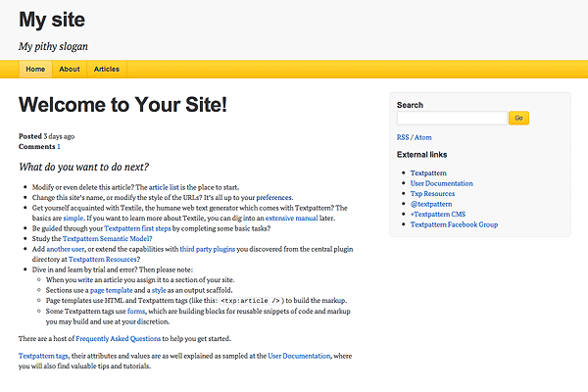Screen dimensions: 588x392
Task: Click the search text field
Action: [x=451, y=118]
